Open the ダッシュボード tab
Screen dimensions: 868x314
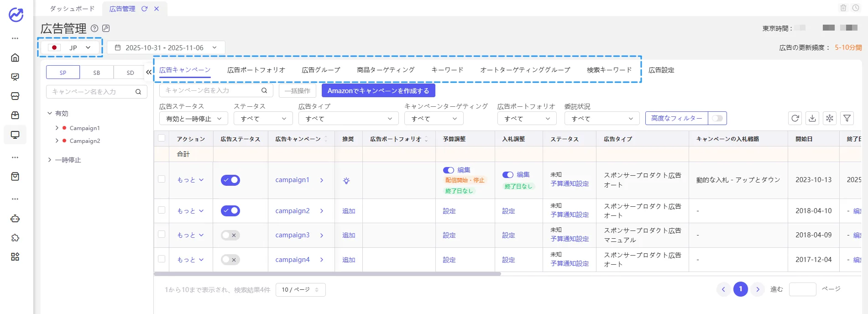point(72,9)
